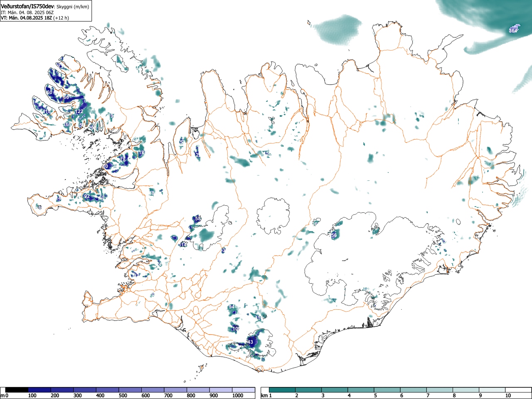This screenshot has width=532, height=399.
Task: Click the map value 100 in south Iceland
Action: pyautogui.click(x=236, y=329)
